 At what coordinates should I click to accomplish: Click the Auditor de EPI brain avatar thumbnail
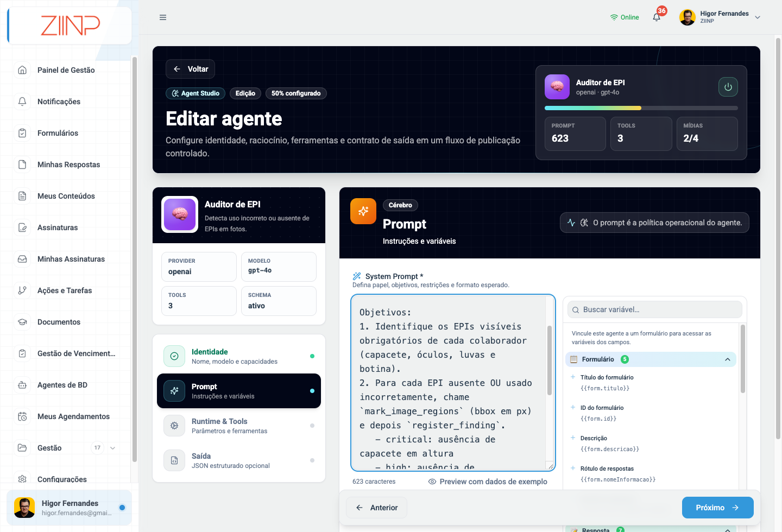click(x=180, y=214)
